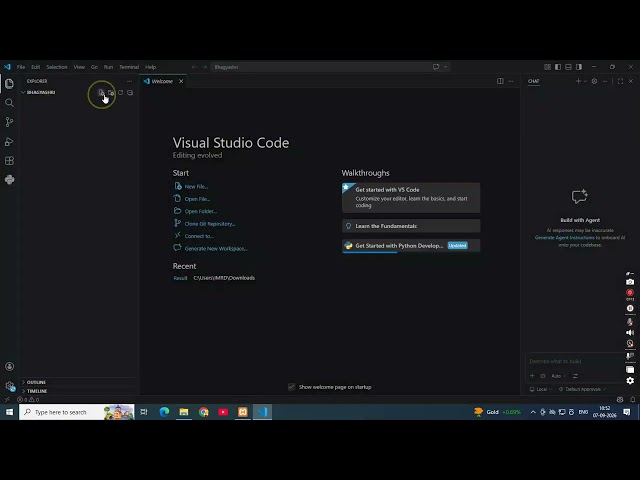Open the Explorer view in activity bar

pos(9,84)
